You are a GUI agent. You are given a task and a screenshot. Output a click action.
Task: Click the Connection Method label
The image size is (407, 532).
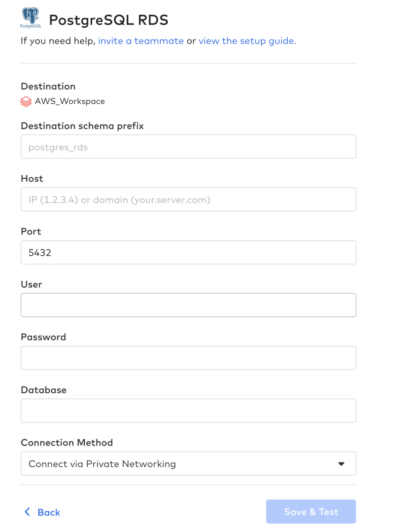tap(67, 442)
